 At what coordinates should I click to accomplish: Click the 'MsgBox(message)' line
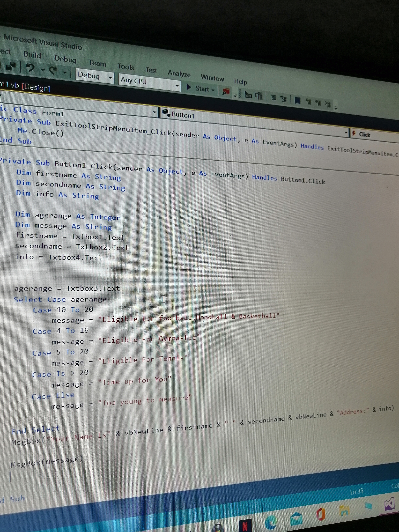[47, 462]
